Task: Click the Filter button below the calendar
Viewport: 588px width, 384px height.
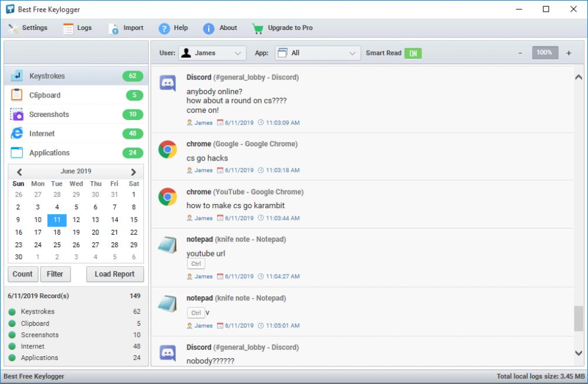Action: 55,274
